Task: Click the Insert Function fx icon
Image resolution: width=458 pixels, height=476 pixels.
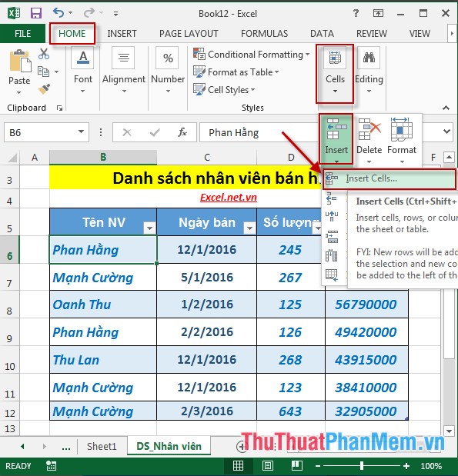Action: pyautogui.click(x=182, y=132)
